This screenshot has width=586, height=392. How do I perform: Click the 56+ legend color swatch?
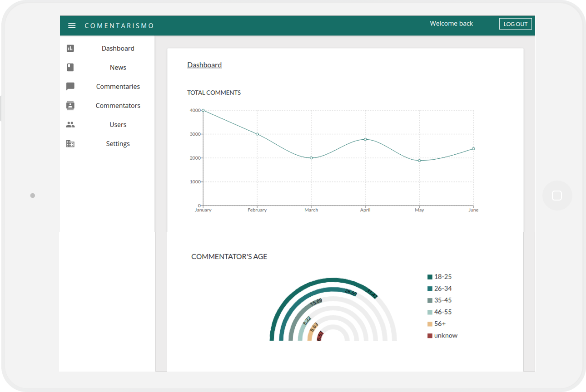pos(430,324)
